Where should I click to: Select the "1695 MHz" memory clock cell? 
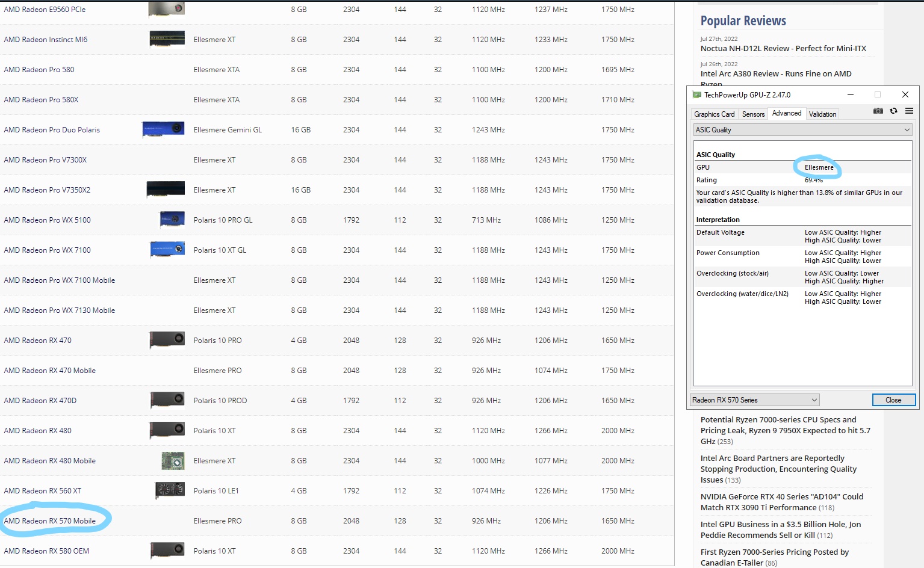coord(618,70)
